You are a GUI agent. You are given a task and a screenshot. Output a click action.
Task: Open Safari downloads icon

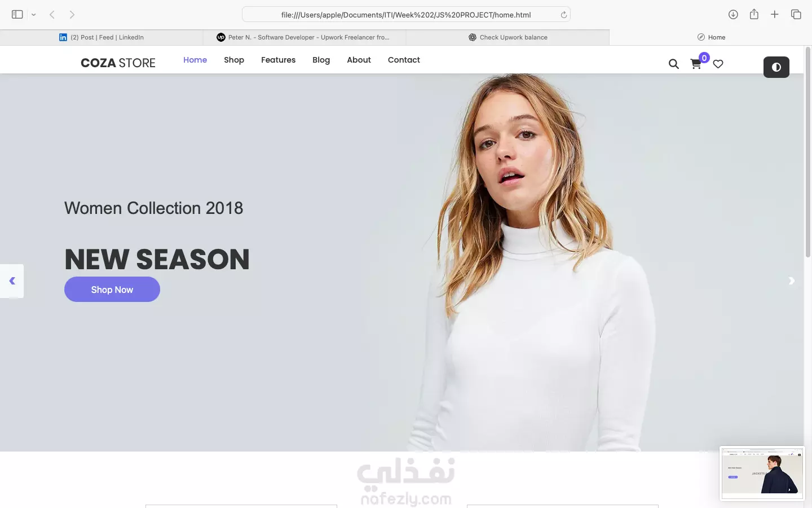733,15
